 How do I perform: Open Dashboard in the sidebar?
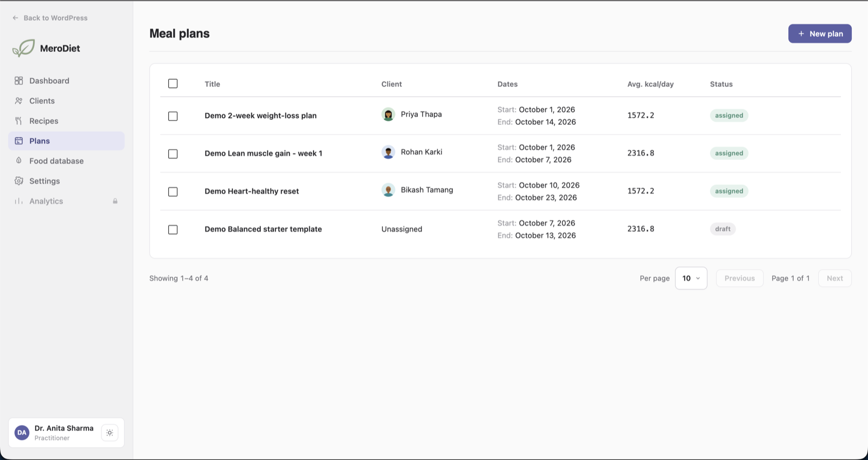click(66, 81)
